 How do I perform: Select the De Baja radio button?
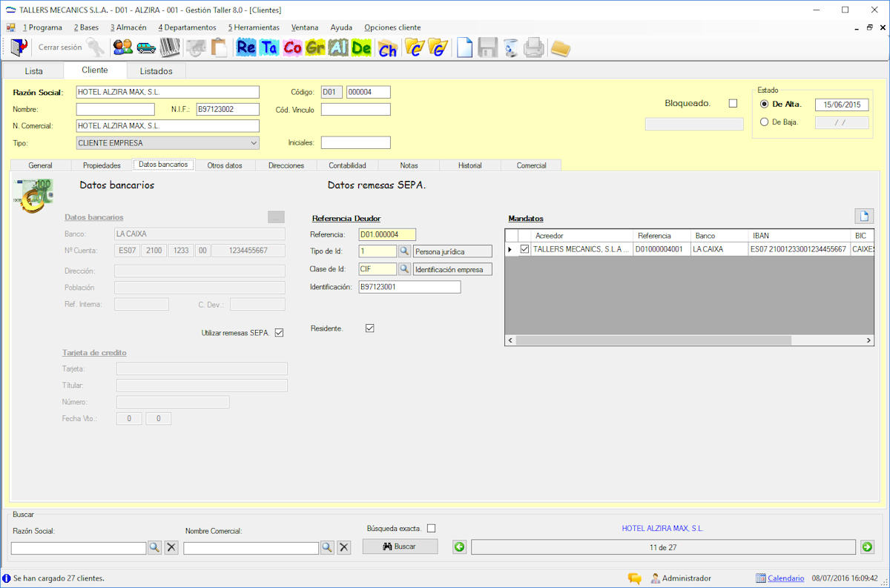coord(765,122)
